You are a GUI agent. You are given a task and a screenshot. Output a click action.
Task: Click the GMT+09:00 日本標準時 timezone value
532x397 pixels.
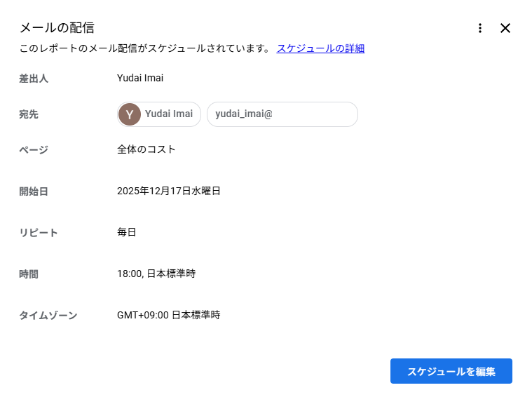pos(168,315)
